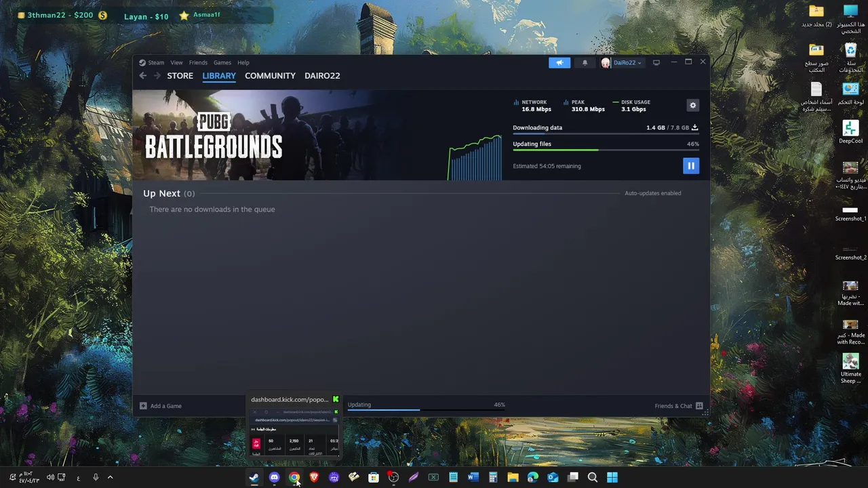This screenshot has width=868, height=488.
Task: Switch to the COMMUNITY tab
Action: (x=270, y=75)
